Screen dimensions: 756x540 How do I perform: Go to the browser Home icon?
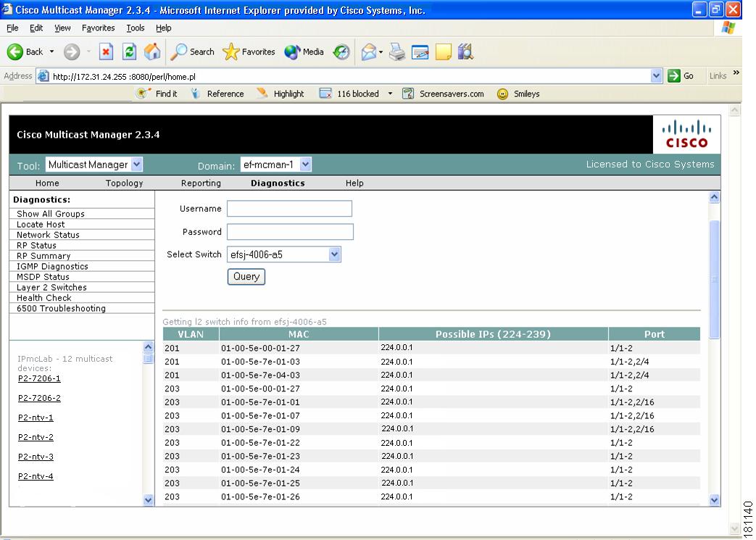coord(152,51)
